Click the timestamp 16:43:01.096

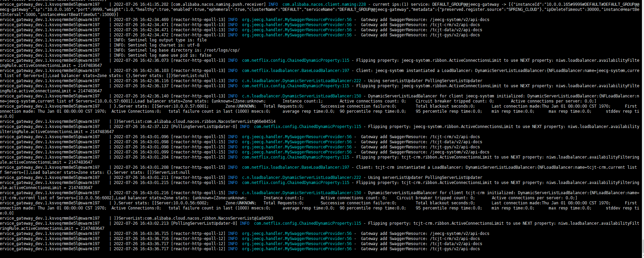coord(154,137)
